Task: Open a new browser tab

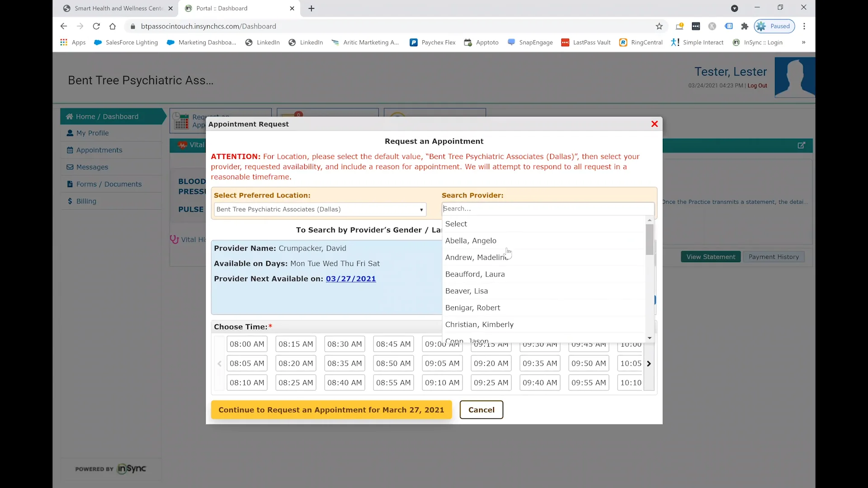Action: point(311,8)
